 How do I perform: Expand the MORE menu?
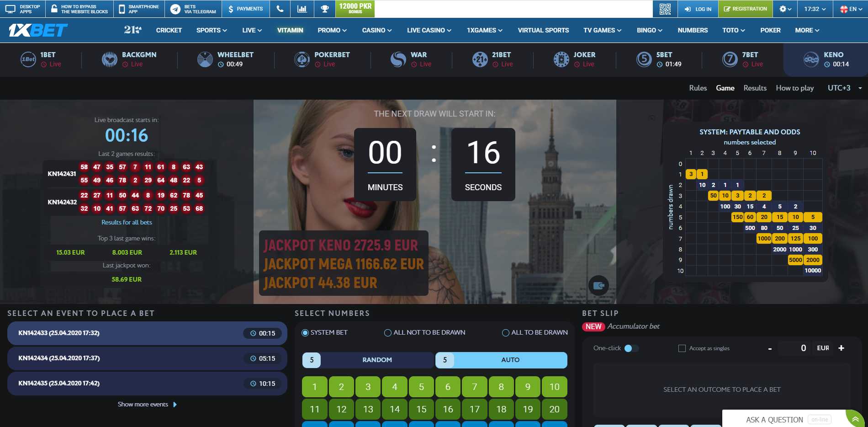(807, 30)
